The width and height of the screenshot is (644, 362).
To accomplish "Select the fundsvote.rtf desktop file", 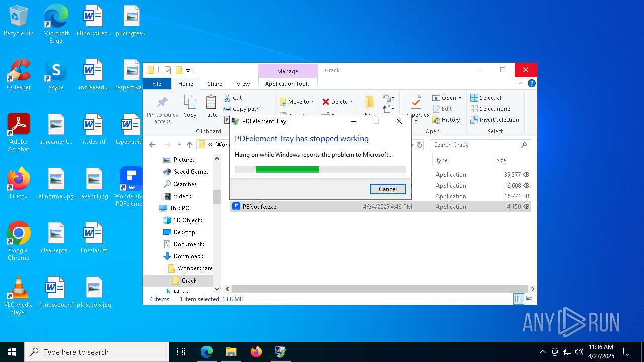I will tap(56, 292).
